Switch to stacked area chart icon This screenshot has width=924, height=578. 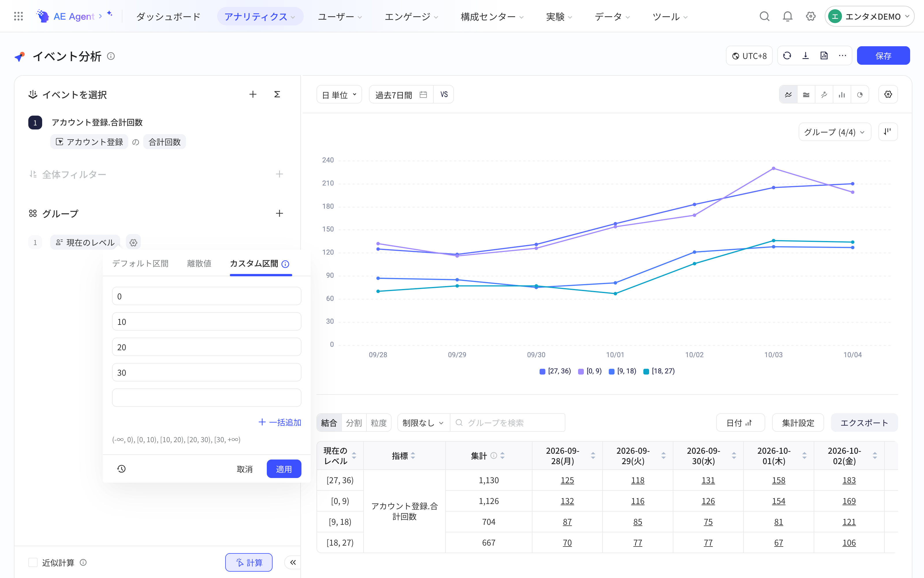point(806,95)
